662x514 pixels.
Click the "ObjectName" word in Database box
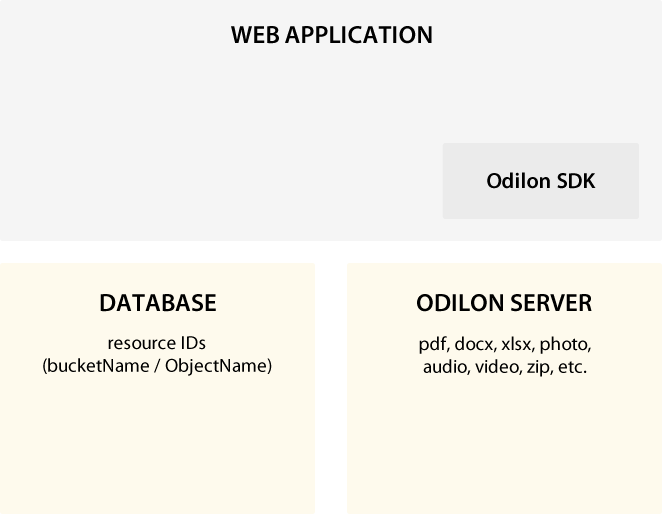click(216, 366)
